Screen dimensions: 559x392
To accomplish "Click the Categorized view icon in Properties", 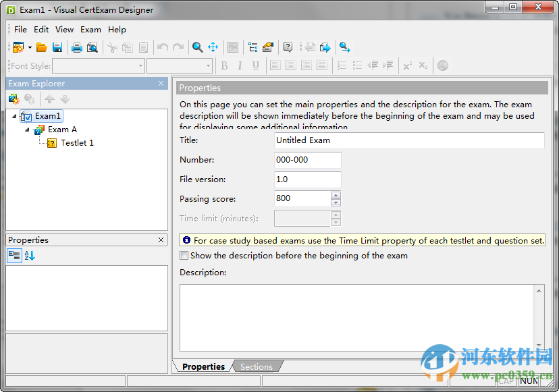I will tap(14, 256).
